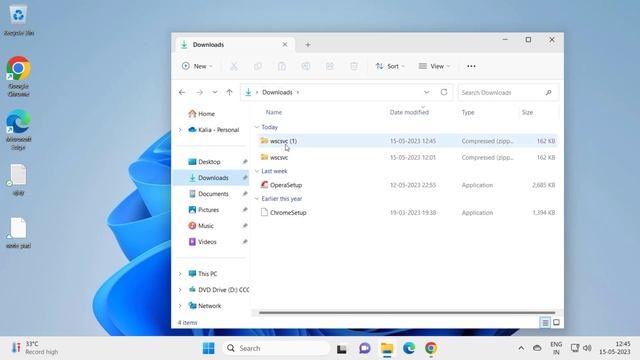
Task: Switch to large thumbnails view icon
Action: coord(556,323)
